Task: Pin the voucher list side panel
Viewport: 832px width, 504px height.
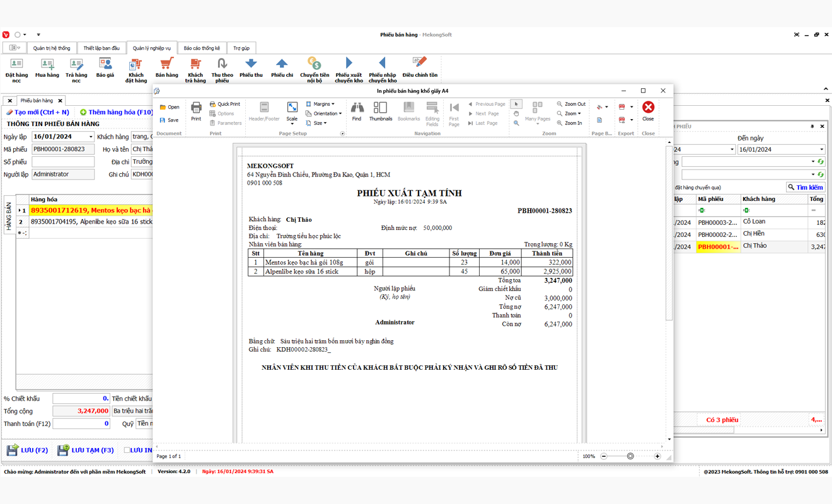Action: (812, 127)
